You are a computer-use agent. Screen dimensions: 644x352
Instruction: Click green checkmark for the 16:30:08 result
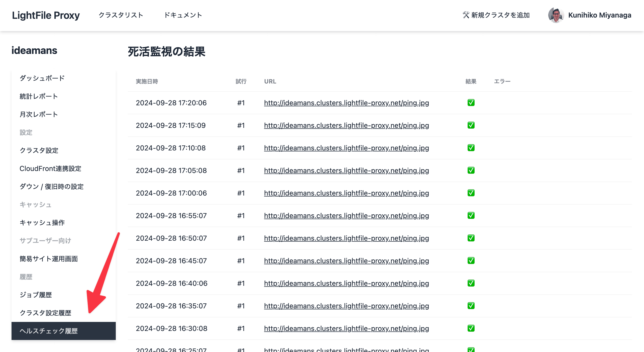click(x=471, y=328)
